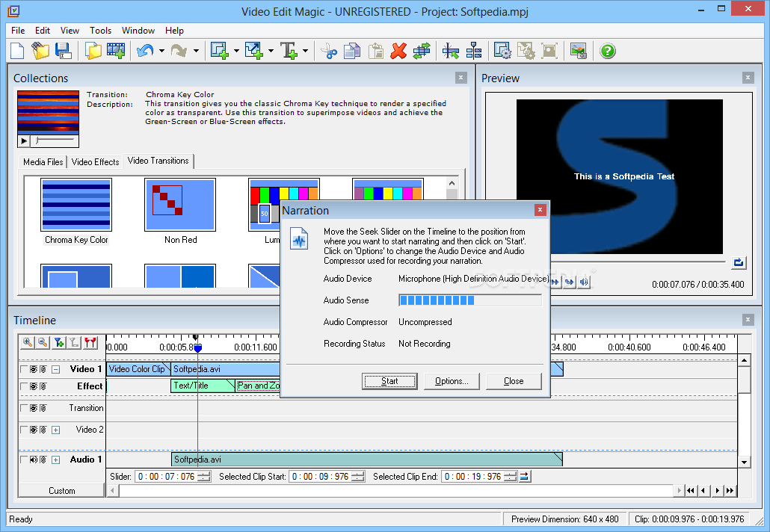770x532 pixels.
Task: Click the scissors Cut tool
Action: pos(327,51)
